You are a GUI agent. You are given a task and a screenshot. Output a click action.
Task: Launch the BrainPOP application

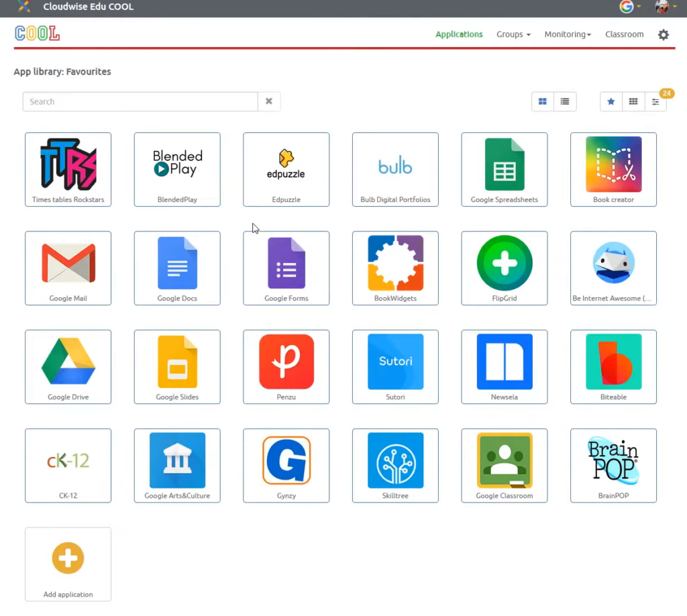613,465
